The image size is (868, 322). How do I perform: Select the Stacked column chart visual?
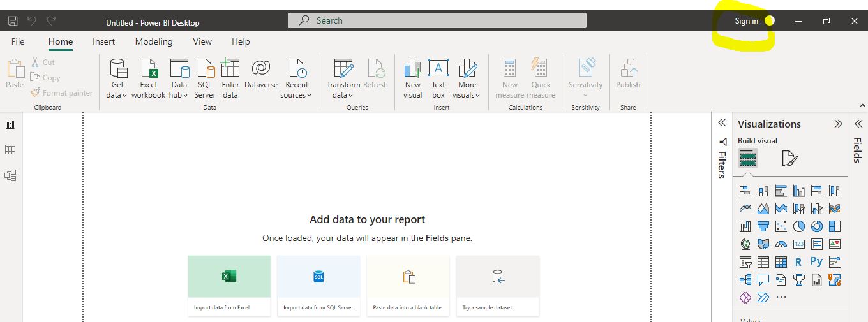pyautogui.click(x=763, y=191)
